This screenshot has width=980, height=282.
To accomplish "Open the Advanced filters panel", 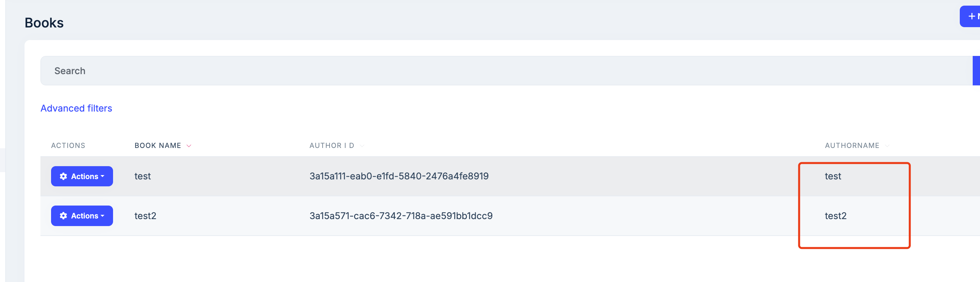I will click(x=76, y=108).
